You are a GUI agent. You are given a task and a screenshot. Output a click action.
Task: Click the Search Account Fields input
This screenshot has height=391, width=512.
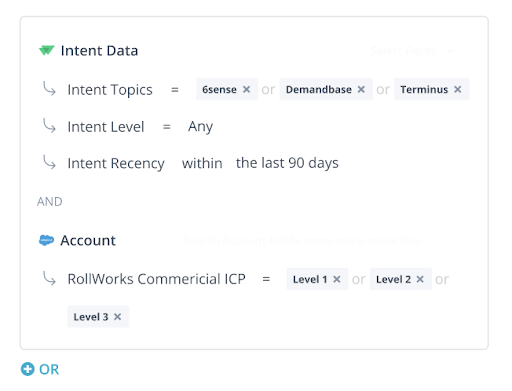[302, 240]
